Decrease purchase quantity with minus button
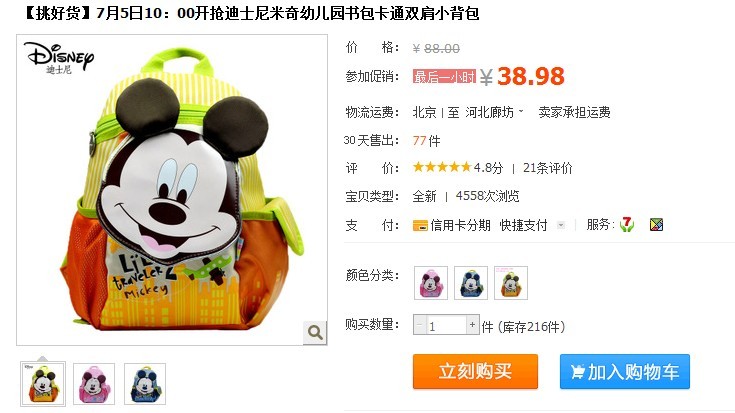735x413 pixels. click(x=420, y=324)
